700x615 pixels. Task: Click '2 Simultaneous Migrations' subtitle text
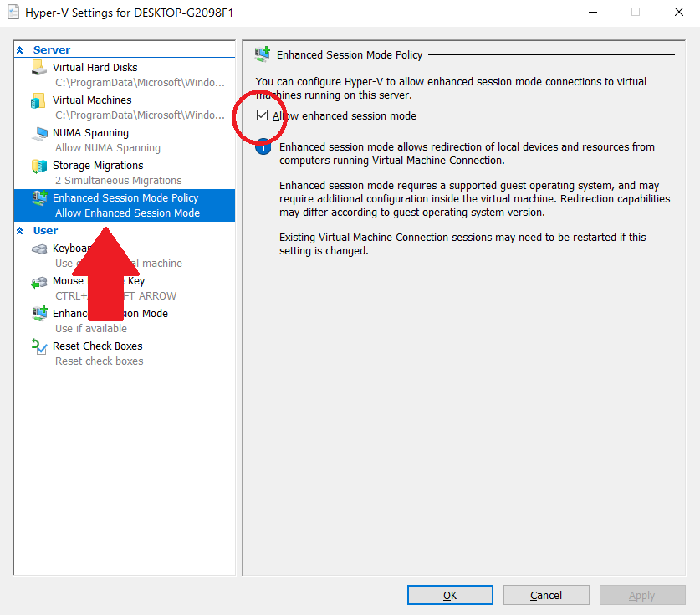118,181
